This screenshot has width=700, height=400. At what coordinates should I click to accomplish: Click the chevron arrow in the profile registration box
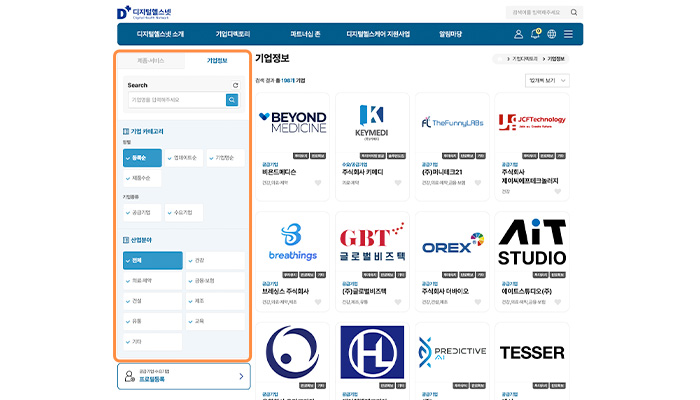241,376
